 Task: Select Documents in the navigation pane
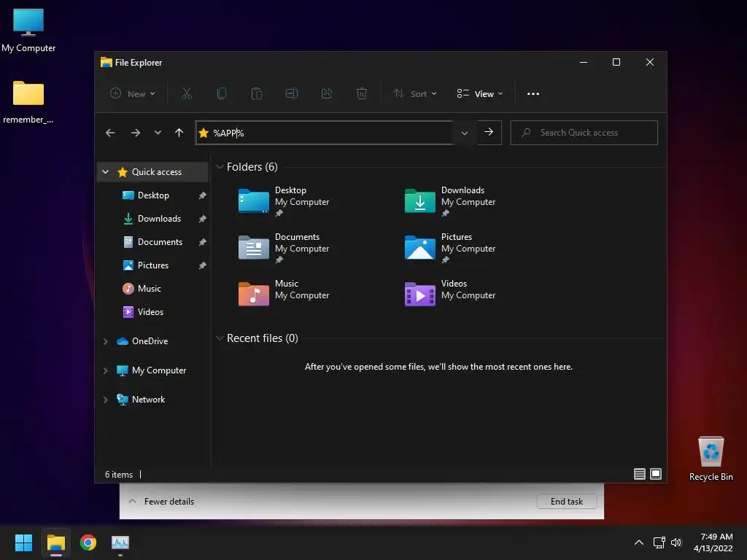point(160,242)
